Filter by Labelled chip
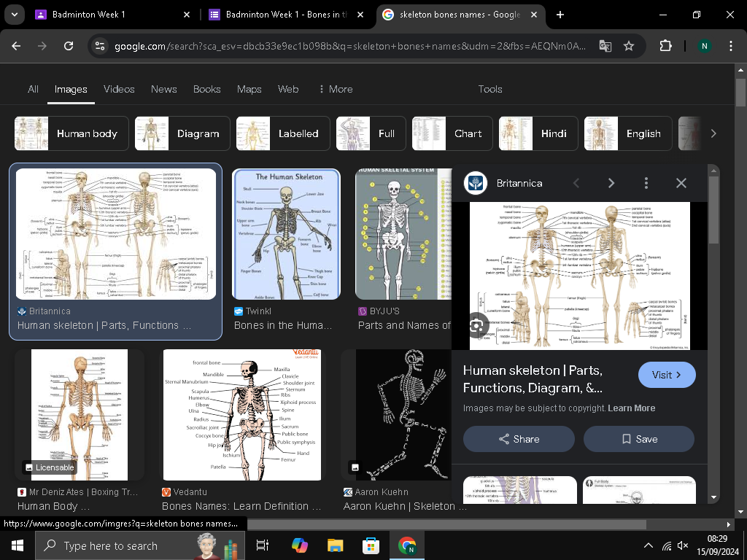747x560 pixels. click(x=283, y=133)
